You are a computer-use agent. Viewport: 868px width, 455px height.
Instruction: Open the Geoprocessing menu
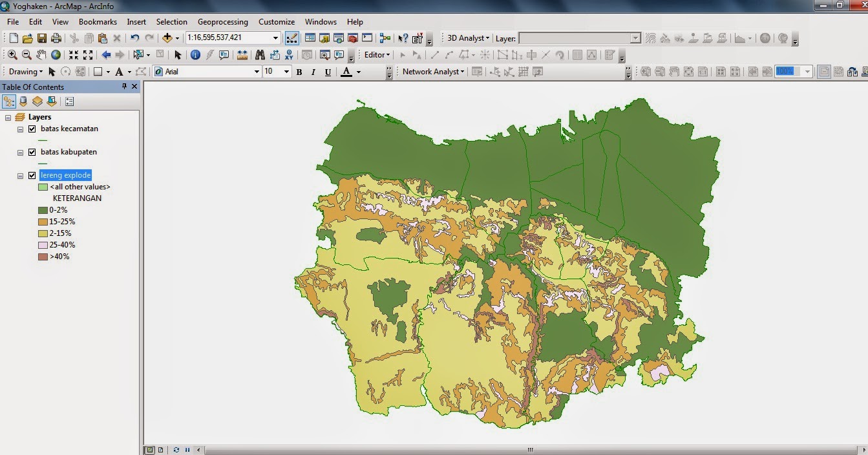coord(222,22)
